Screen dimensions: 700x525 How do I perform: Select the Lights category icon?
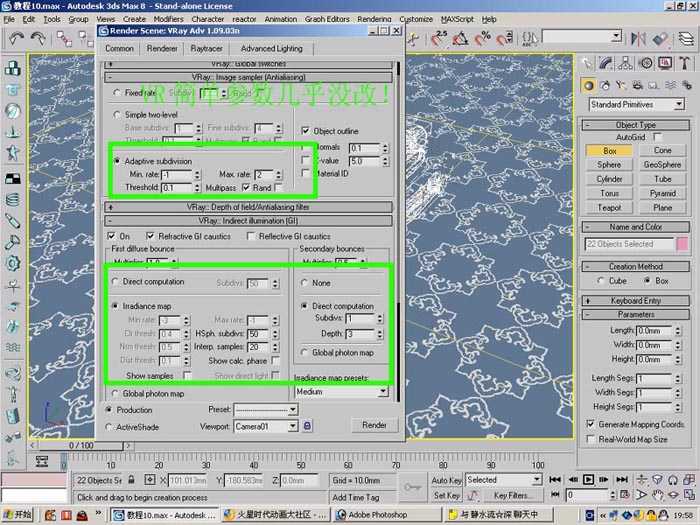tap(621, 85)
